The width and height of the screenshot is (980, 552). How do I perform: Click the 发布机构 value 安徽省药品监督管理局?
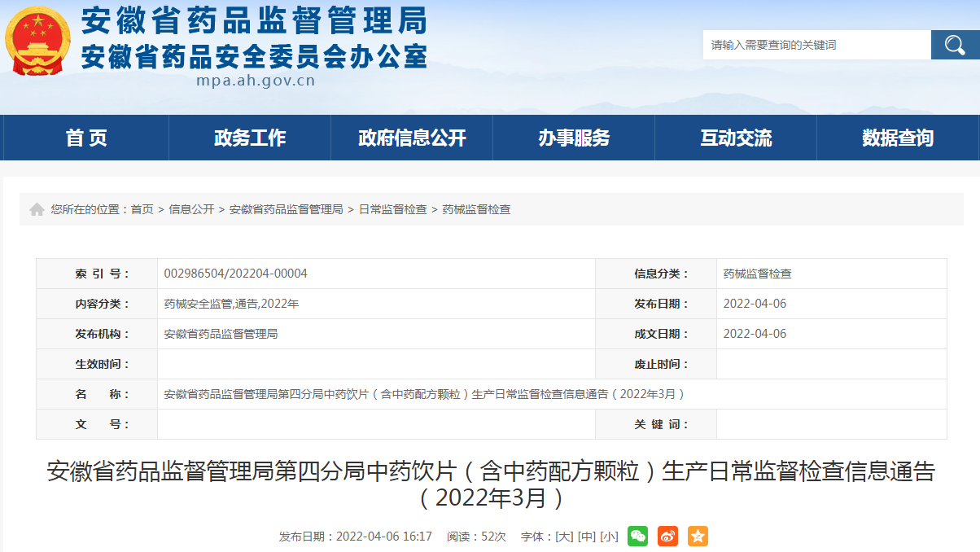pos(221,334)
